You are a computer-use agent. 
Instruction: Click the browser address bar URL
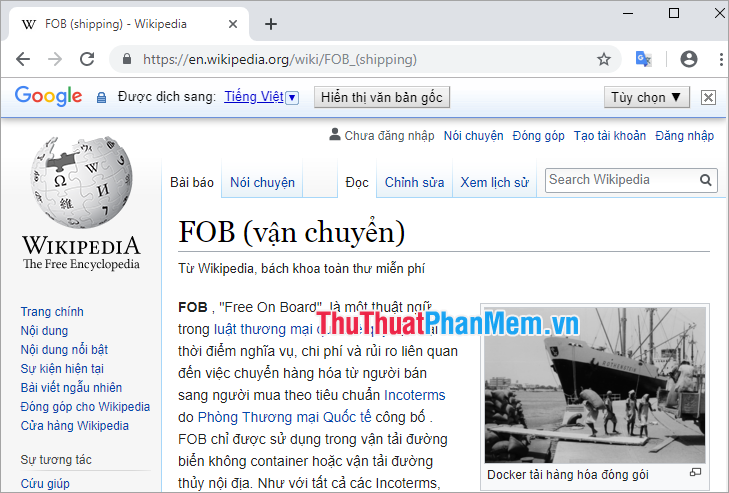279,60
